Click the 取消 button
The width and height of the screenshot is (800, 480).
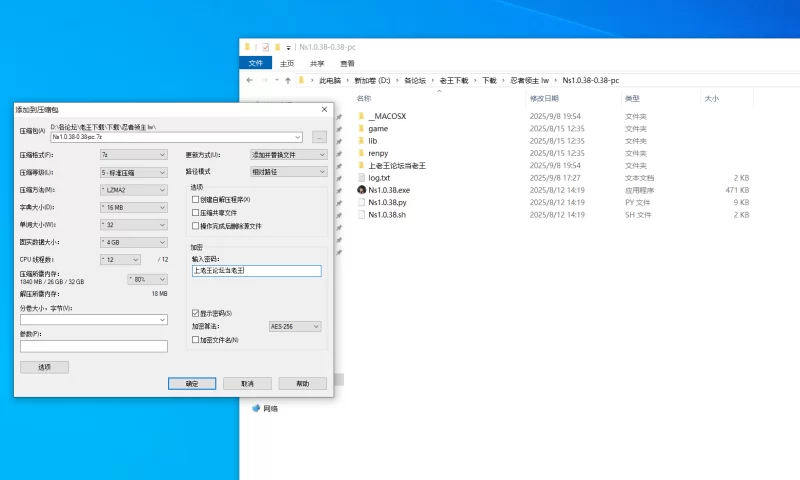click(x=247, y=384)
